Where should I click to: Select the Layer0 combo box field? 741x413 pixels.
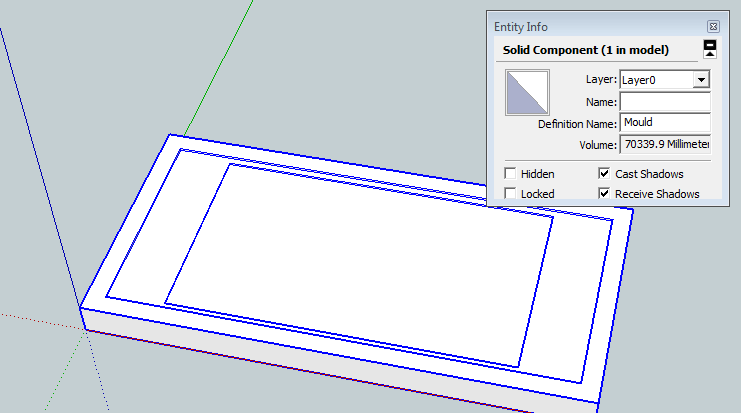pos(655,80)
